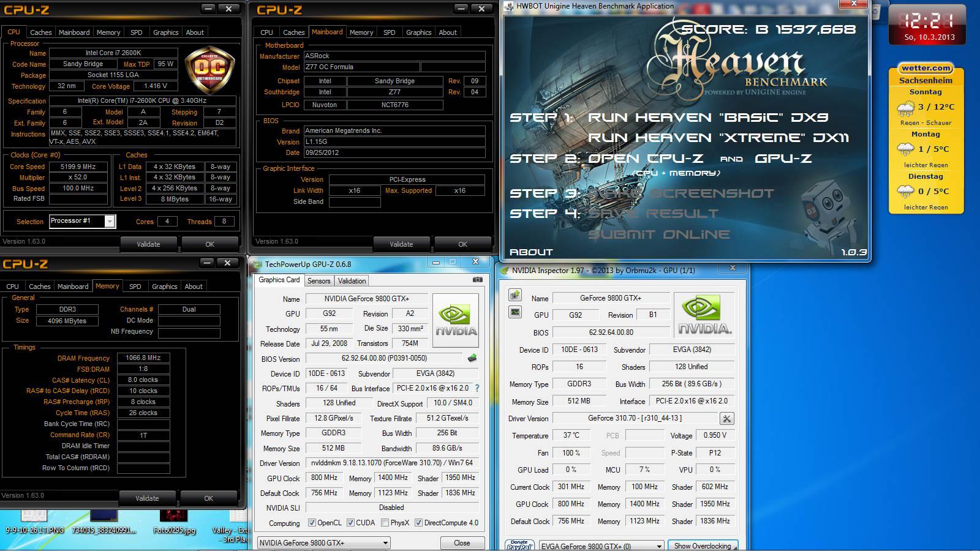Open the Processor #1 selection dropdown

[81, 221]
